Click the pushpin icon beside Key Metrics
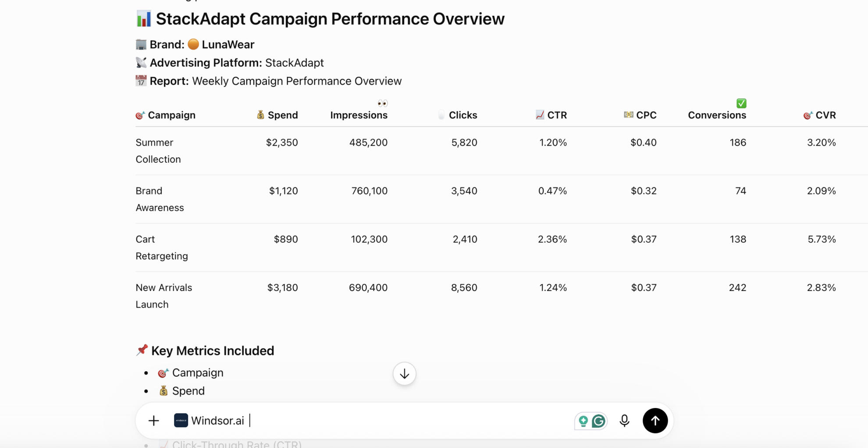The width and height of the screenshot is (868, 448). (x=142, y=350)
